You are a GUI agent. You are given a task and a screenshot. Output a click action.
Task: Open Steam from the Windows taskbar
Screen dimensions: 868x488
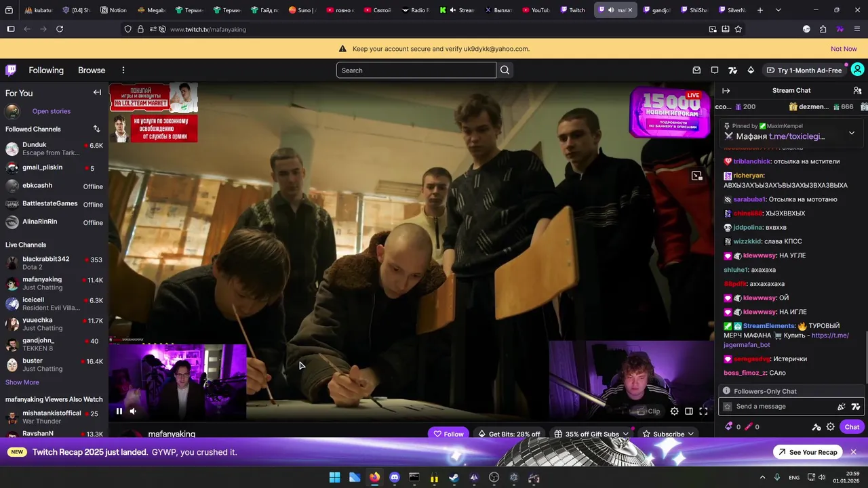[454, 478]
